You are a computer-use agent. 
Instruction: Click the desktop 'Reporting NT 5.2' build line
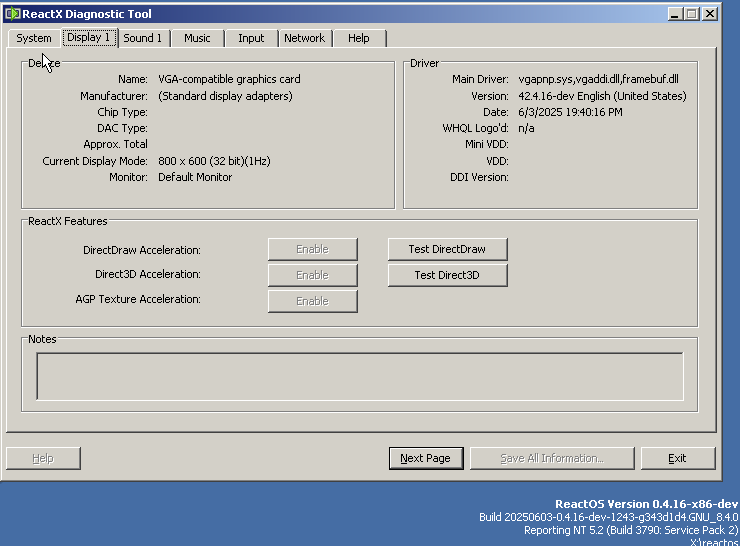click(631, 530)
